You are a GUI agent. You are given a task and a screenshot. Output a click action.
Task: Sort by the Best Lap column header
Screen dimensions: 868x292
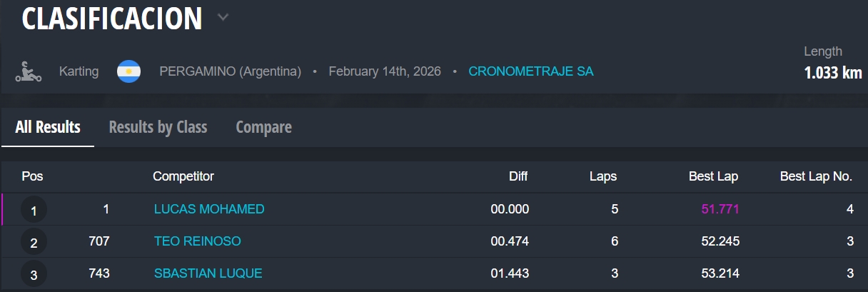[x=713, y=176]
